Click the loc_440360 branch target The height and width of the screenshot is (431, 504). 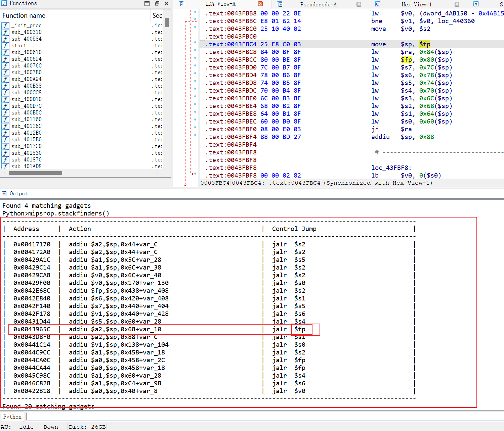[456, 21]
